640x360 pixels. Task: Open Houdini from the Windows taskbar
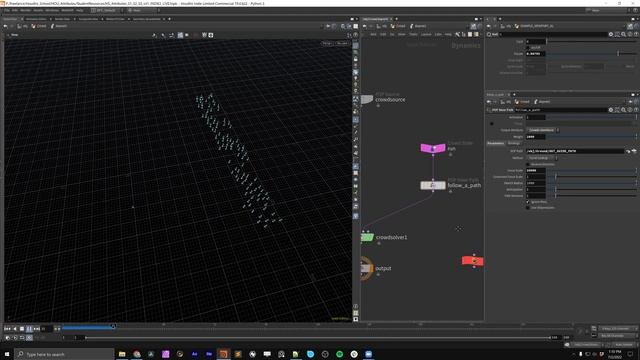[223, 354]
